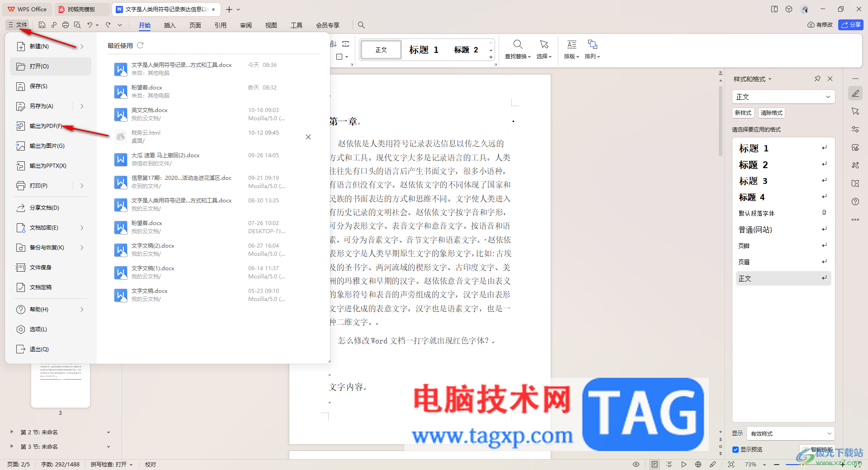Apply the 标题 1 style in the ribbon gallery
Viewport: 868px width, 470px height.
coord(424,50)
